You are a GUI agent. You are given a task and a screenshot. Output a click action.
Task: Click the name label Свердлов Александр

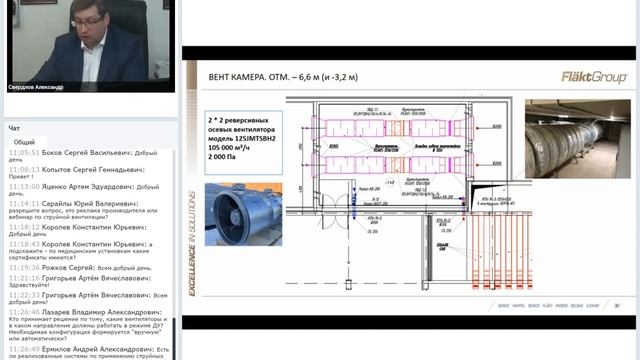coord(36,87)
